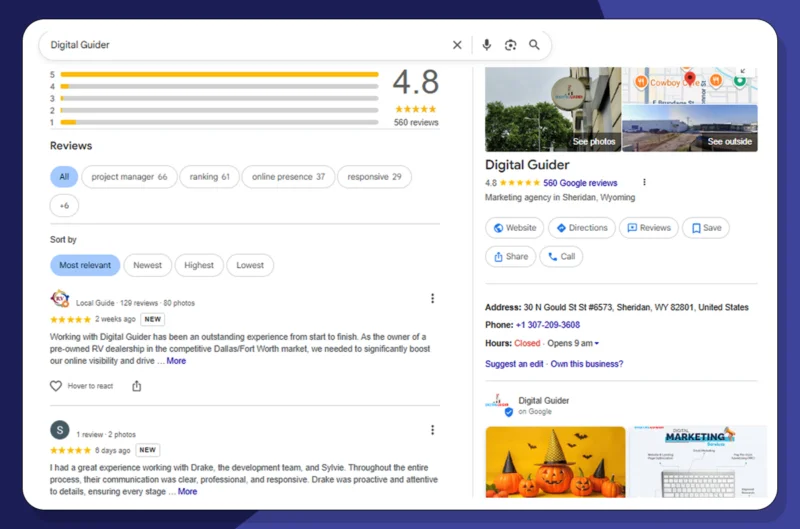Expand the RV dealership review with More
This screenshot has width=800, height=529.
click(x=176, y=361)
